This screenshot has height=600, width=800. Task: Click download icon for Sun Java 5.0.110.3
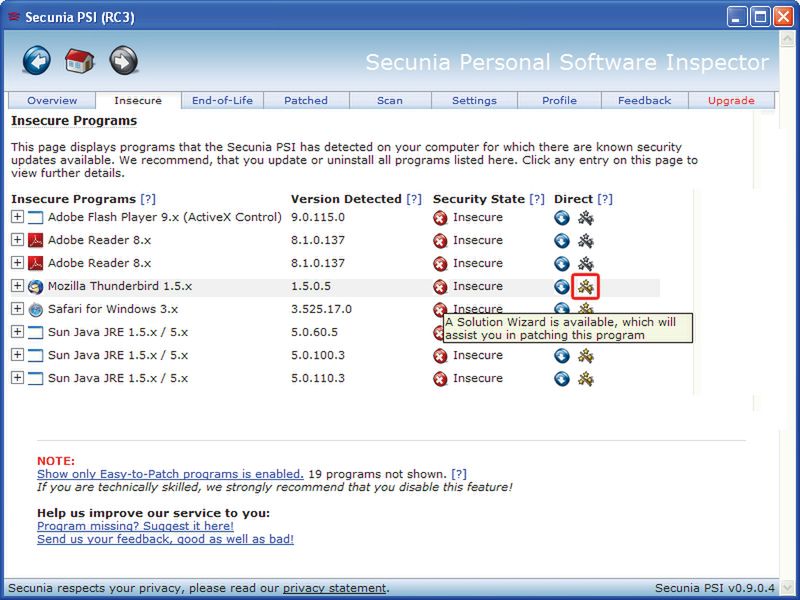point(562,379)
